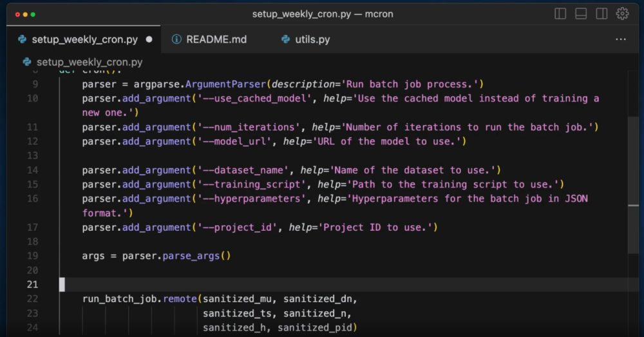The image size is (644, 337).
Task: Click sanitized_ts argument on line 23
Action: [238, 314]
